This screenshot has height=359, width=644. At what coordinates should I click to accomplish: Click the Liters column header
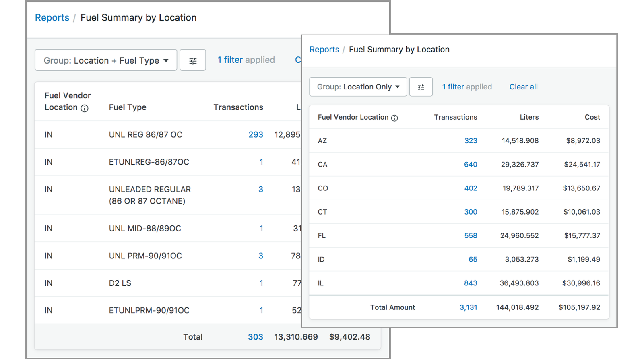tap(529, 117)
